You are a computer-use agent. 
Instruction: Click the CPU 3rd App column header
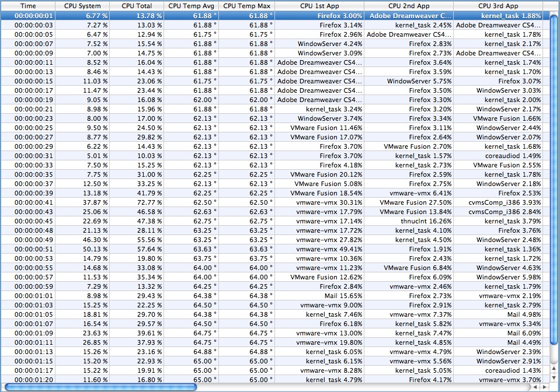point(498,6)
